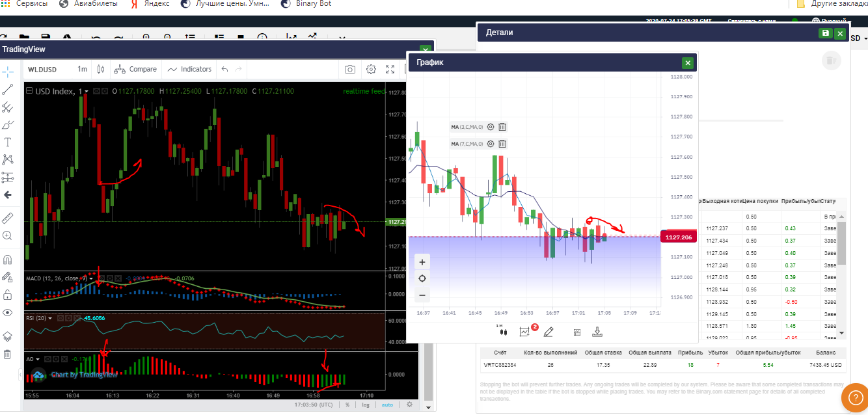Open the Indicators list
This screenshot has height=415, width=868.
click(189, 69)
